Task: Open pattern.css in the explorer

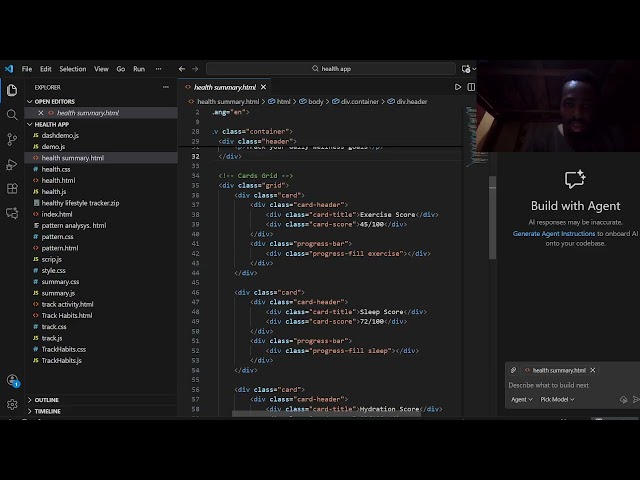Action: 58,237
